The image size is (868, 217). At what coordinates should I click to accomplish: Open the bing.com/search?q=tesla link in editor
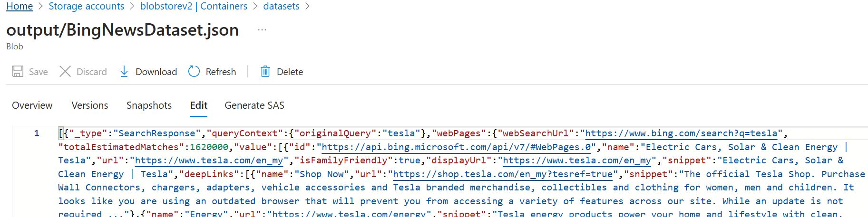[682, 133]
